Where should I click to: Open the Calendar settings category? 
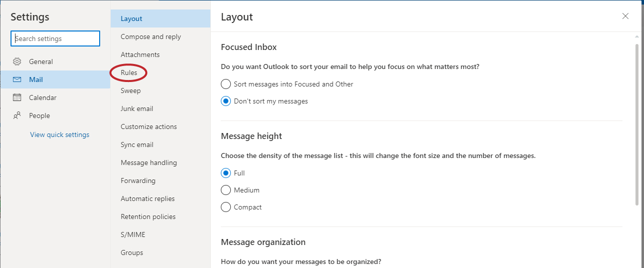pos(55,97)
